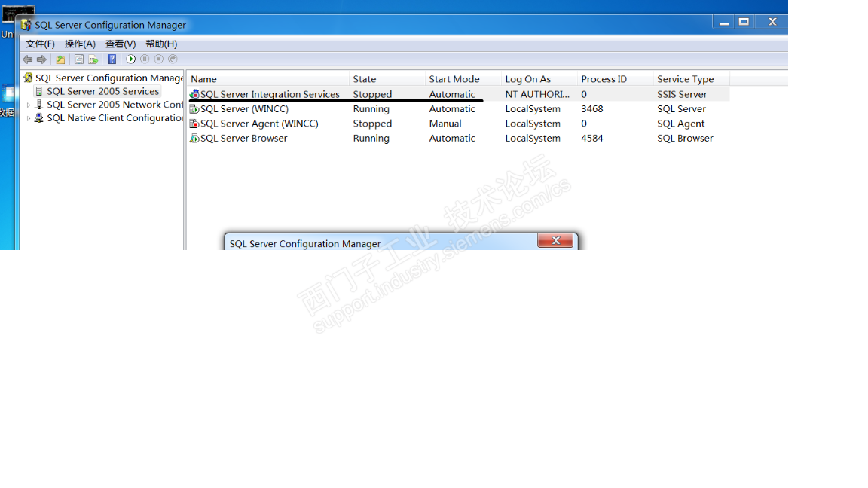This screenshot has height=488, width=868.
Task: Click the SQL Server 2005 Services tree icon
Action: 39,91
